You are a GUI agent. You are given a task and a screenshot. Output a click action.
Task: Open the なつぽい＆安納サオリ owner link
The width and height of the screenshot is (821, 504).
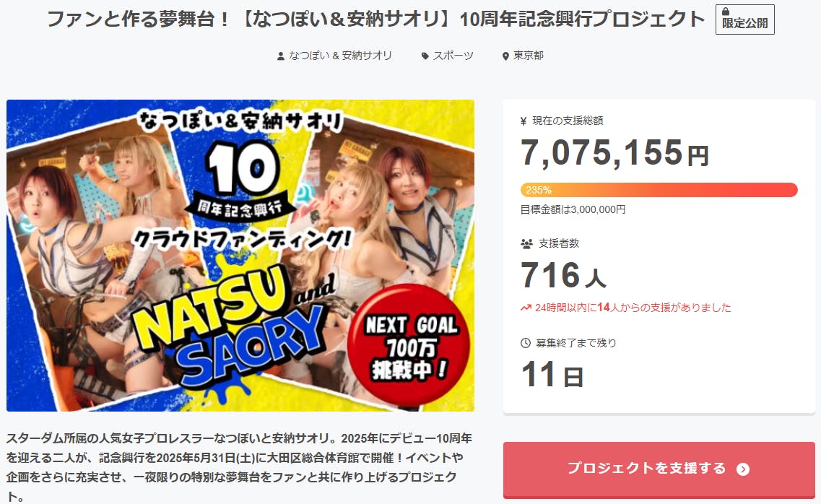340,56
